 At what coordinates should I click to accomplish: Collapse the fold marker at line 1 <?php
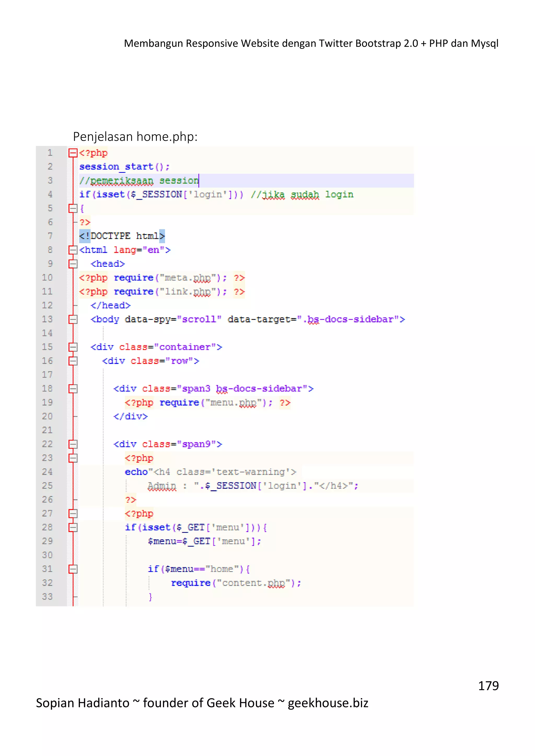73,153
